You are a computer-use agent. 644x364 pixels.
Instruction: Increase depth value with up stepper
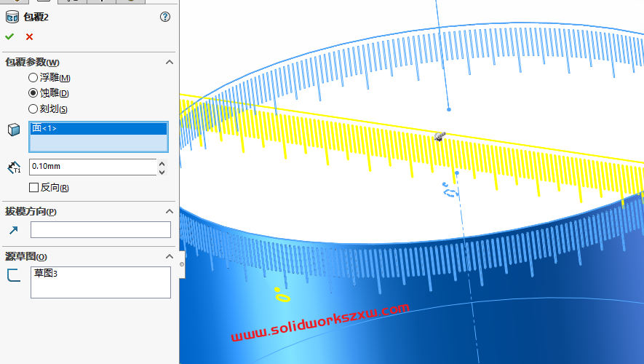point(162,163)
